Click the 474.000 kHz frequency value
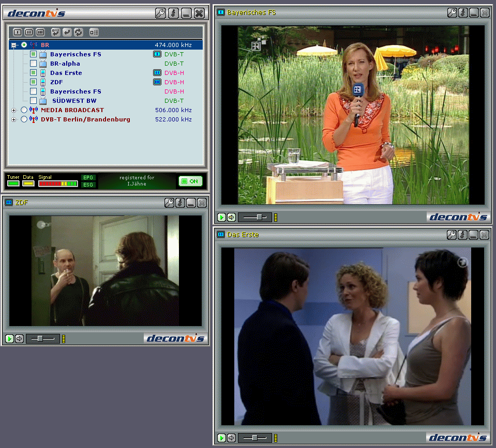The width and height of the screenshot is (496, 448). 173,45
